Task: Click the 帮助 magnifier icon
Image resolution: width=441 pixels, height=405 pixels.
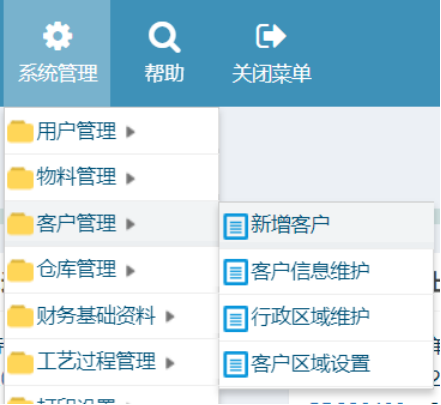Action: pos(164,37)
